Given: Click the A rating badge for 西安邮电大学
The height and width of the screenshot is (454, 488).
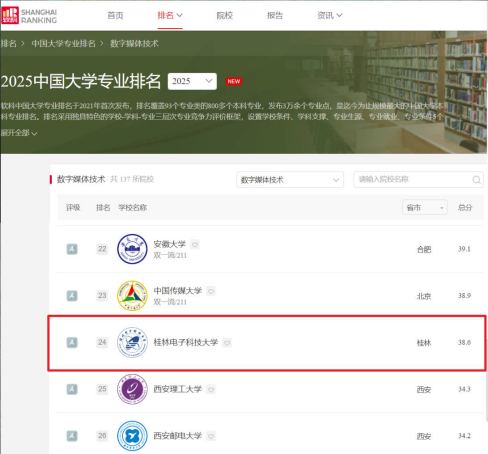Looking at the screenshot, I should click(72, 436).
